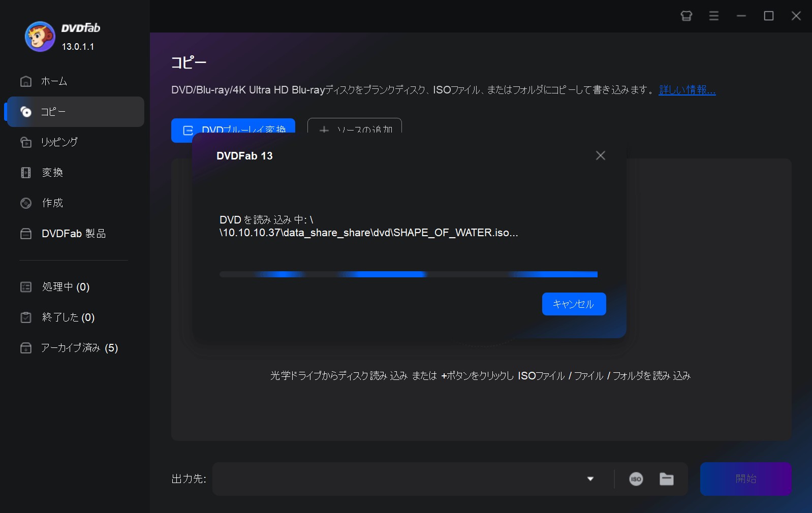
Task: Click the コピー disc icon in sidebar
Action: [x=26, y=112]
